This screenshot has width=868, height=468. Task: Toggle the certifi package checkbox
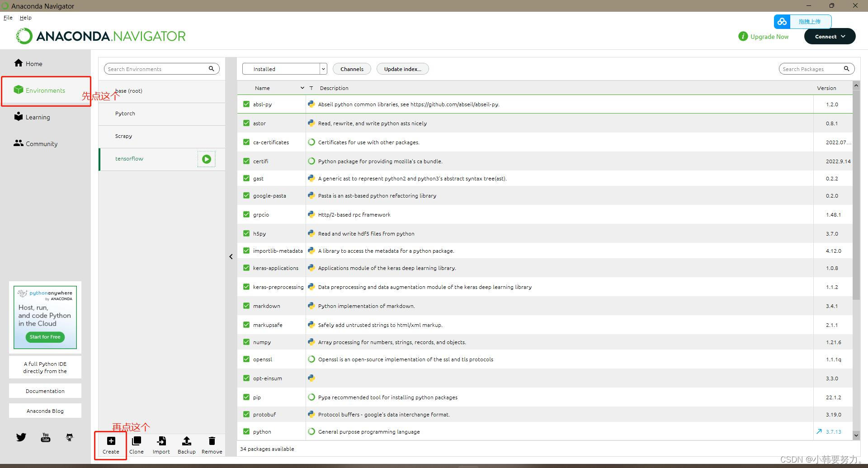click(246, 161)
